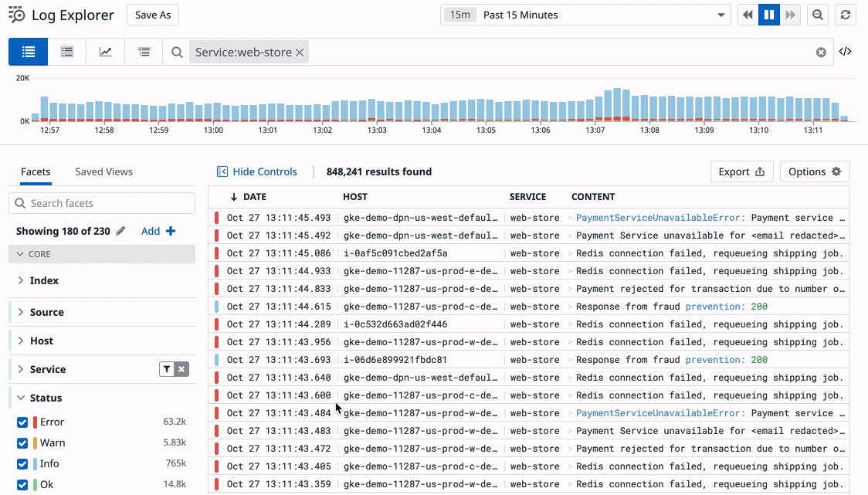Refresh the log results
This screenshot has height=495, width=868.
click(845, 14)
